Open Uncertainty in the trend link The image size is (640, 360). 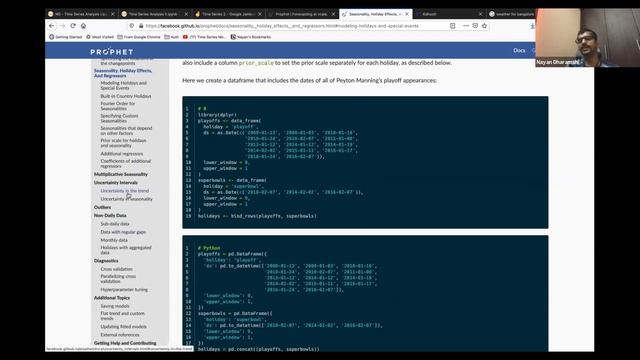pyautogui.click(x=124, y=191)
